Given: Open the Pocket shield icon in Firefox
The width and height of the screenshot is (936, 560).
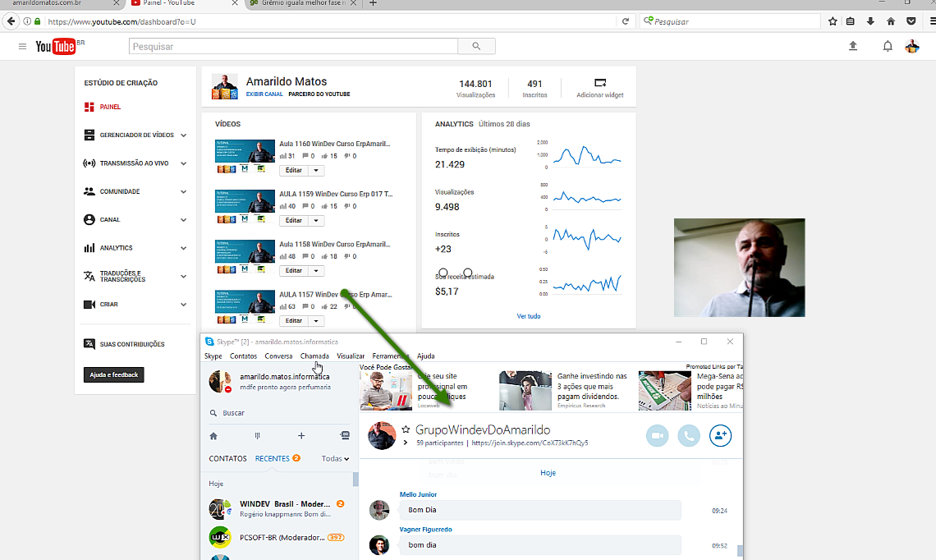Looking at the screenshot, I should click(x=911, y=21).
